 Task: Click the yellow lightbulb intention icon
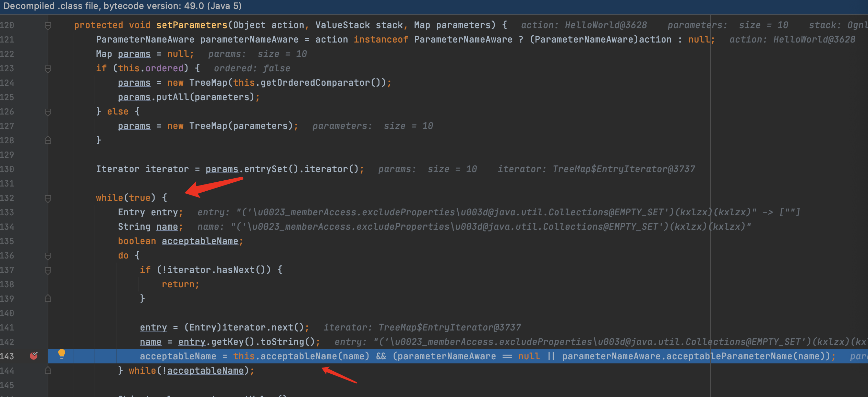[x=62, y=354]
